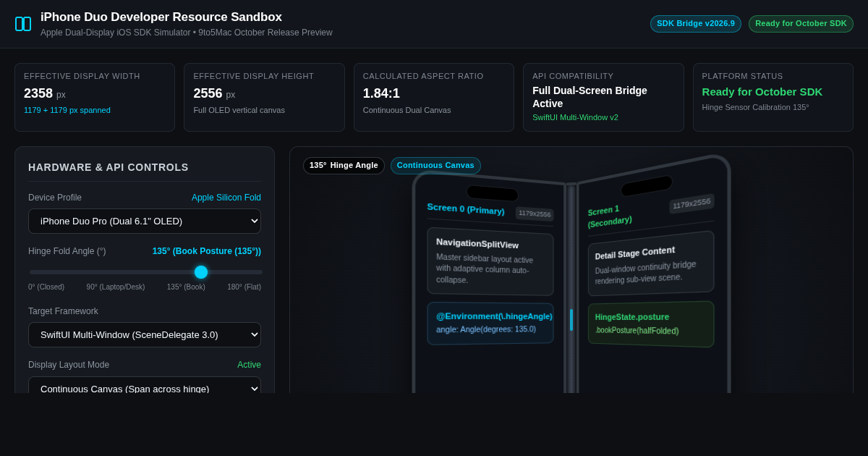Open the Display Layout Mode dropdown
Screen dimensions: 868x456
tap(145, 385)
